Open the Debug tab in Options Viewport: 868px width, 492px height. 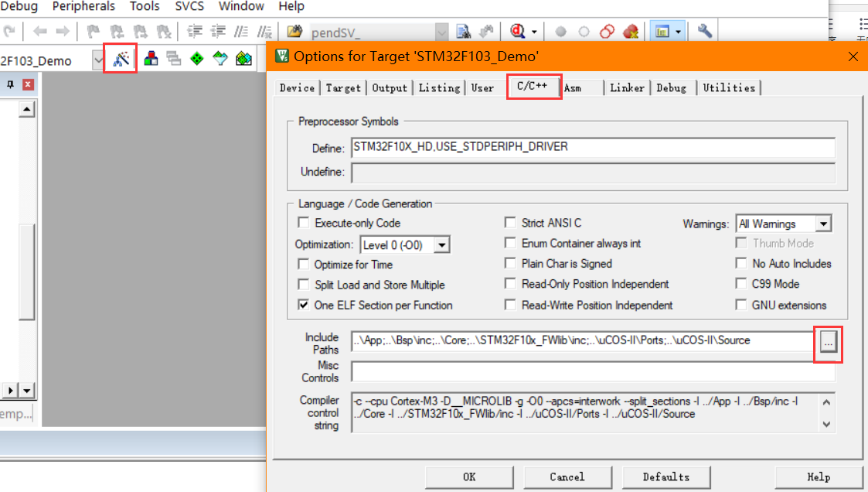tap(672, 87)
